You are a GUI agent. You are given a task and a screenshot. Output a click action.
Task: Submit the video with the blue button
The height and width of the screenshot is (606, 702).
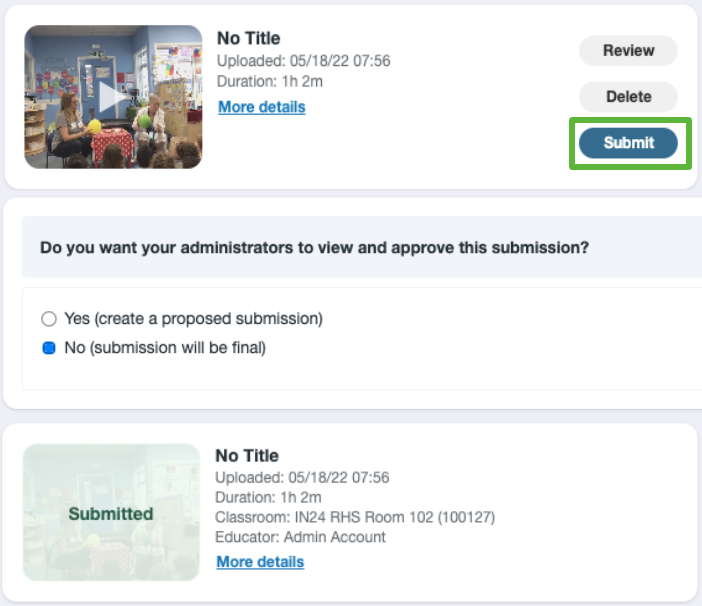click(x=628, y=143)
